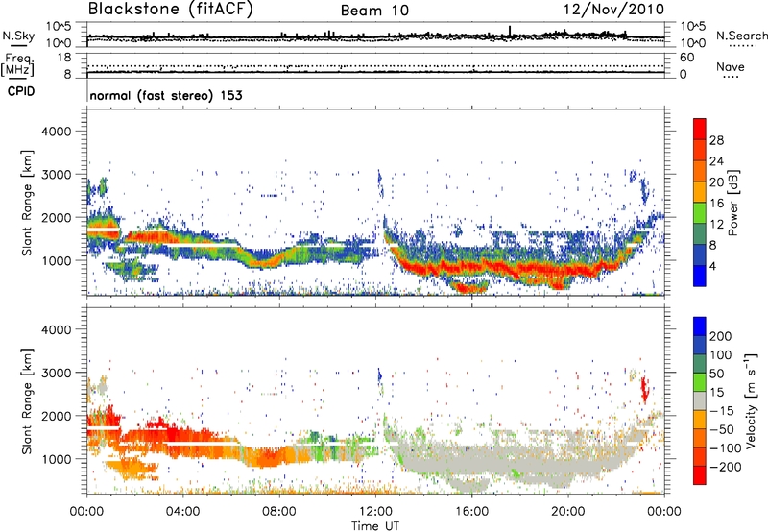Click the '4' tick on the Power scale
This screenshot has width=768, height=532.
(x=712, y=266)
